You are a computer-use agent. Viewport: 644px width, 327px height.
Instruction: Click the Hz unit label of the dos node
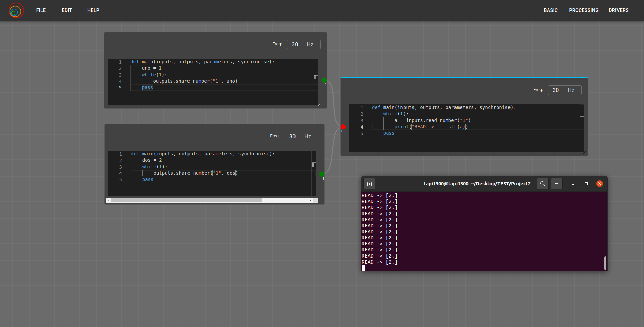(307, 136)
